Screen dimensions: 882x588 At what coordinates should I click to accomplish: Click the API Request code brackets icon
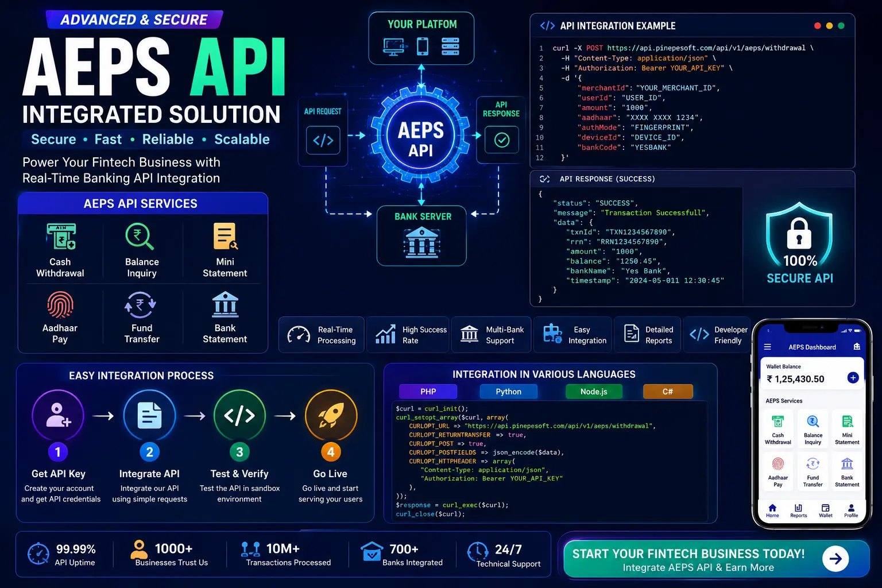[323, 140]
